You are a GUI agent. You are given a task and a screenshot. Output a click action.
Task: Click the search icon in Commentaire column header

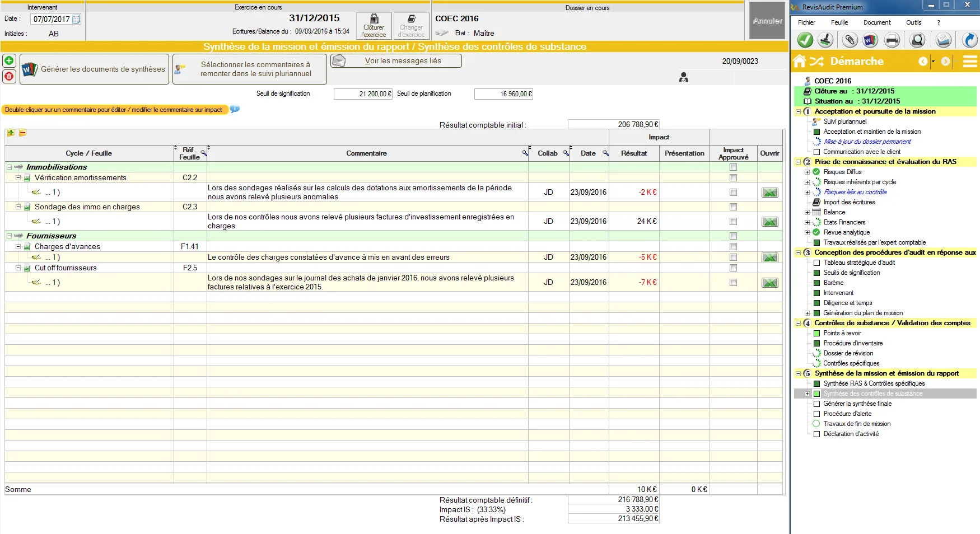(x=525, y=153)
